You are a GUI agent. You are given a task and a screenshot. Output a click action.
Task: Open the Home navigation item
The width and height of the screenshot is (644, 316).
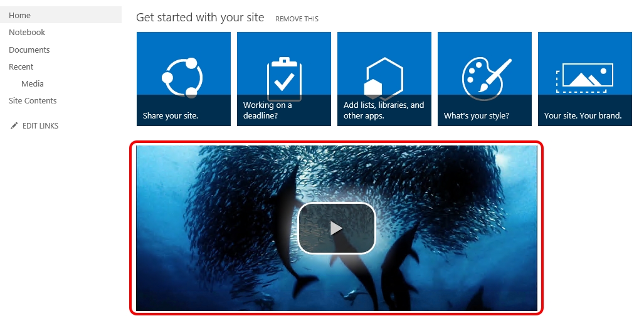click(x=19, y=15)
